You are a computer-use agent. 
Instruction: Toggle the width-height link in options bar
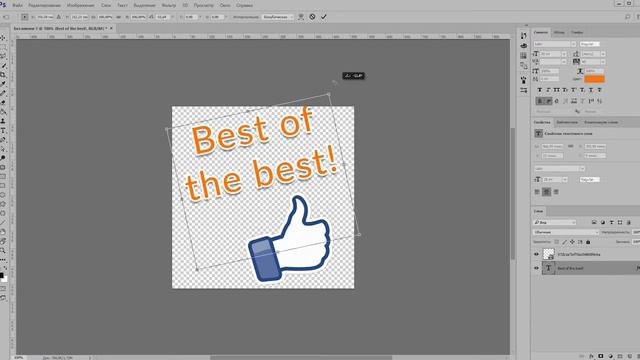point(119,17)
